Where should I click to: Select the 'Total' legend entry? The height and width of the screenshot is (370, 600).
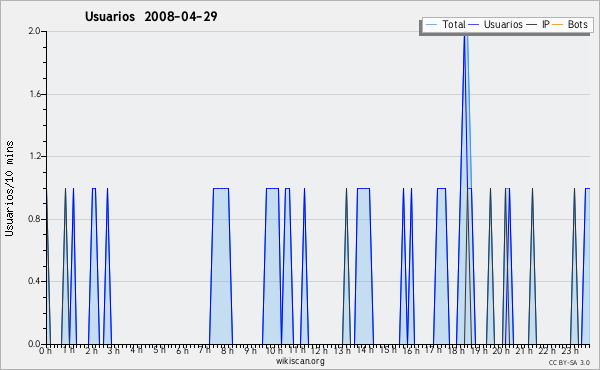[x=445, y=24]
